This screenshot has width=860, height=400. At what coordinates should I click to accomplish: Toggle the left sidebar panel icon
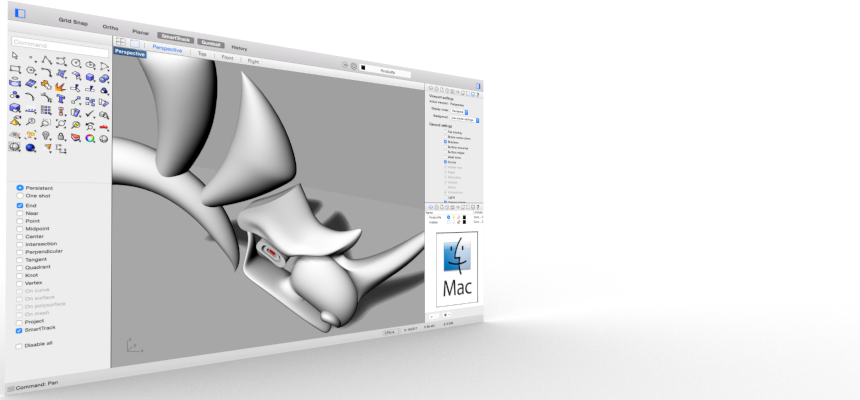click(21, 13)
